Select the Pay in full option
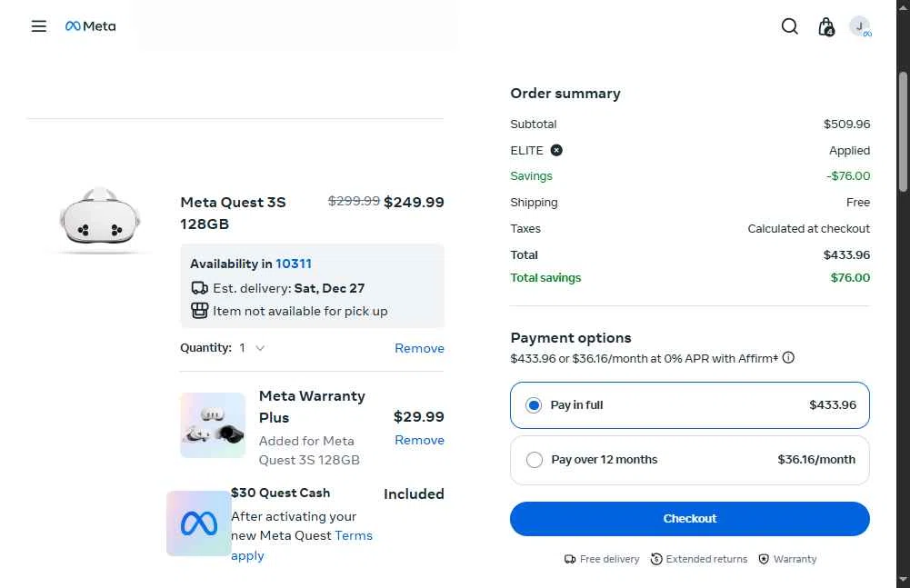The height and width of the screenshot is (588, 910). click(535, 405)
